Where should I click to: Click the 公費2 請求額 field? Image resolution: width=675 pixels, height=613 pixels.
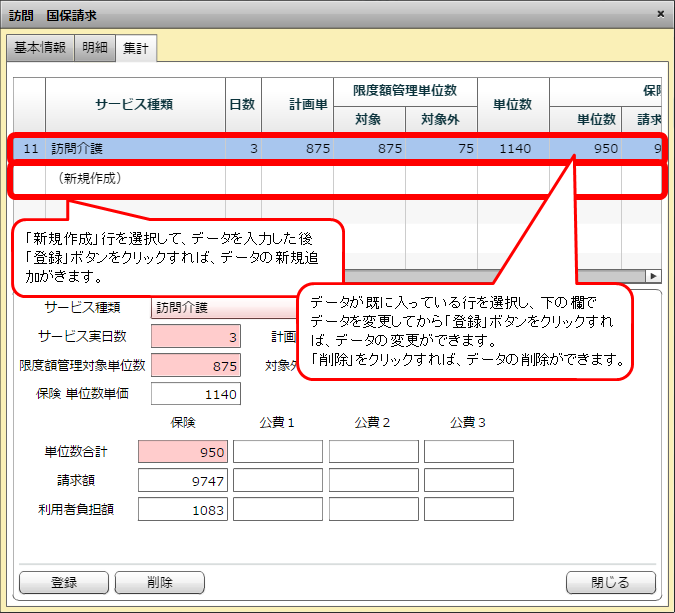(373, 481)
